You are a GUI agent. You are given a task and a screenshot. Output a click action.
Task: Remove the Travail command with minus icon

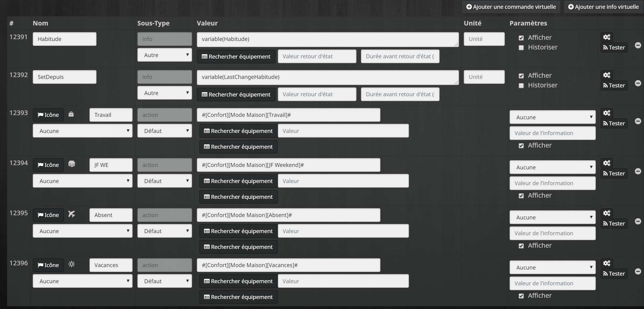point(638,121)
